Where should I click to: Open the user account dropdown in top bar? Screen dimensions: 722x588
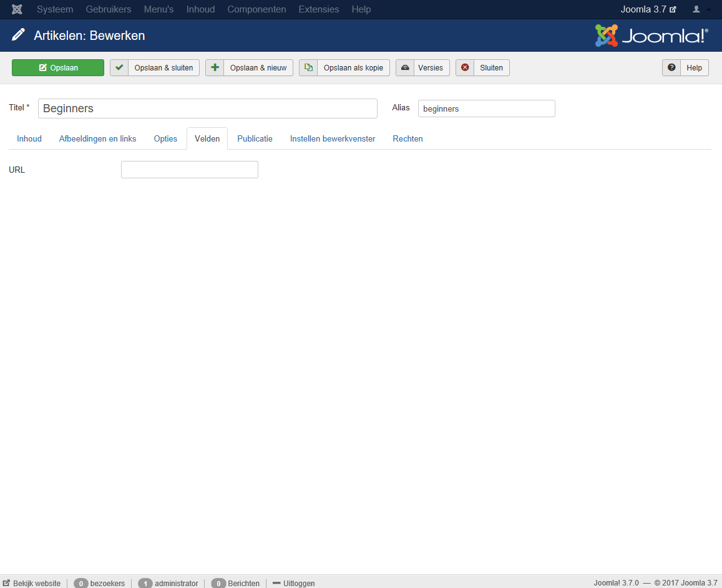point(701,9)
